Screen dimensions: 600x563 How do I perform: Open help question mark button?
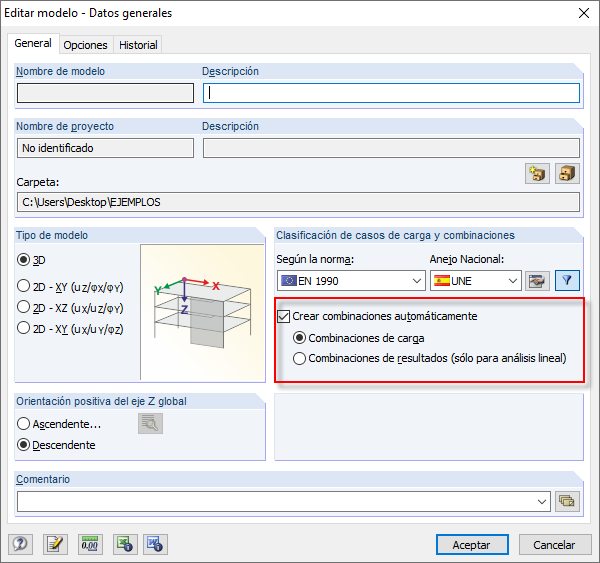tap(20, 544)
